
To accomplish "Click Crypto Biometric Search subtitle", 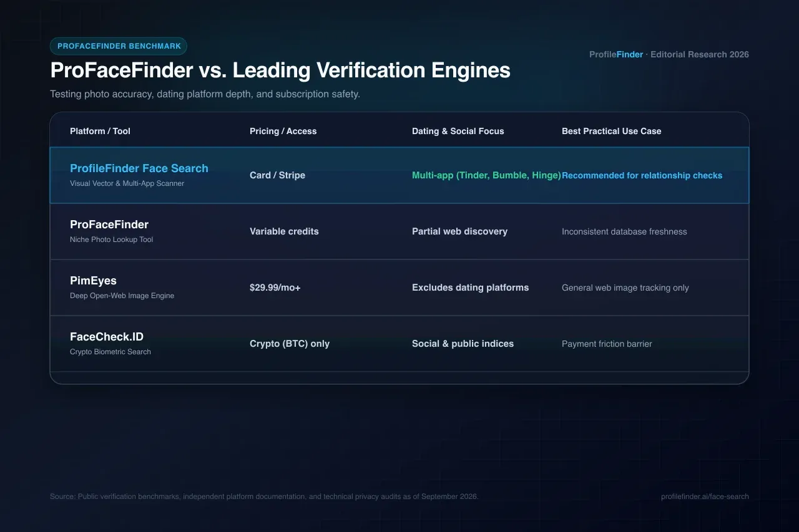I will pyautogui.click(x=110, y=352).
